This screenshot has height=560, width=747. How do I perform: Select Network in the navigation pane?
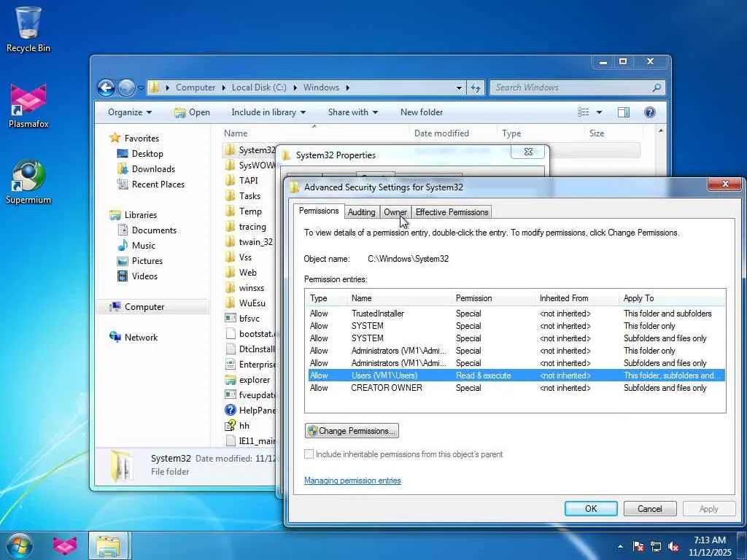point(141,338)
